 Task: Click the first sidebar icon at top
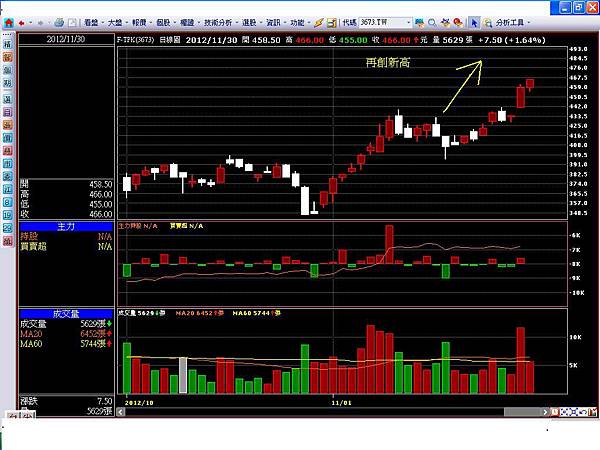click(x=7, y=44)
